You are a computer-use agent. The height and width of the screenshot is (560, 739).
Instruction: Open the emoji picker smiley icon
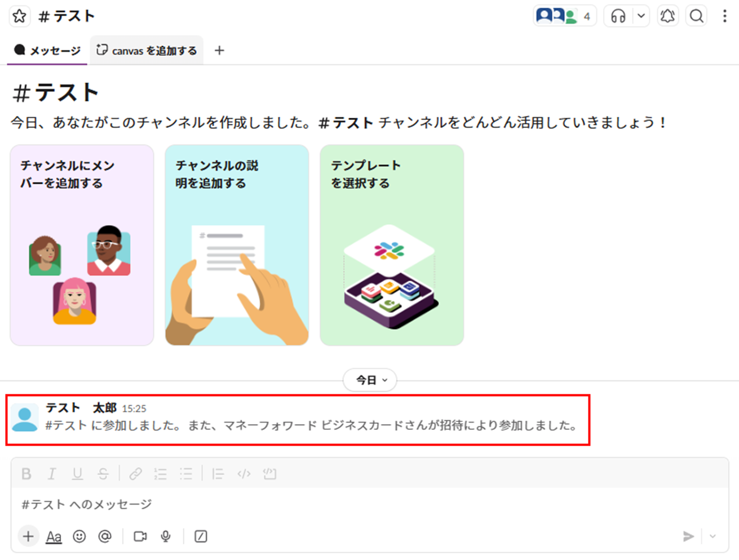(79, 536)
